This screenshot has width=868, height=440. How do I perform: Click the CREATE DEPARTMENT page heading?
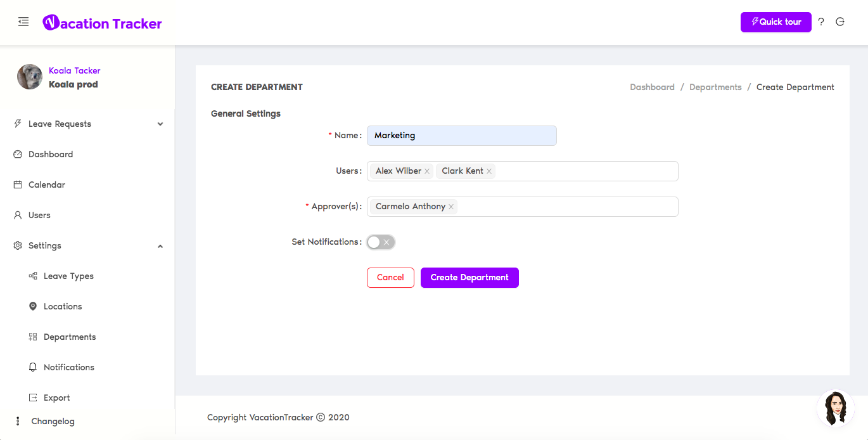[x=257, y=87]
